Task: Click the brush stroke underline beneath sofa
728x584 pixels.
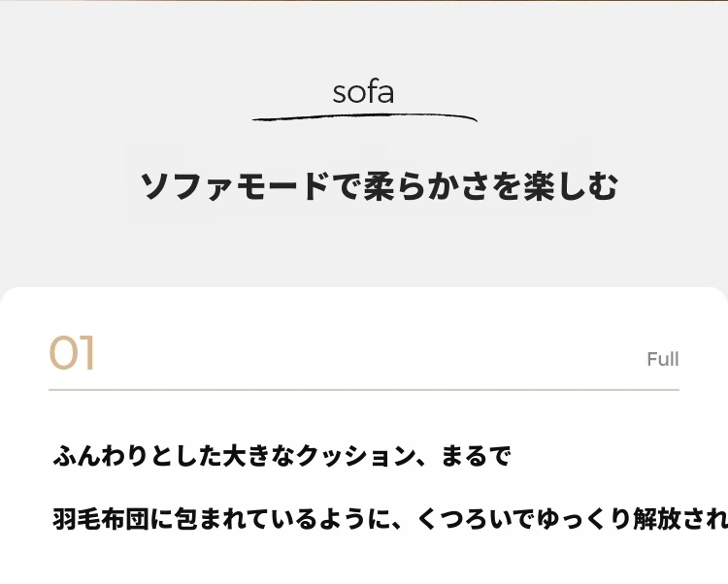Action: point(364,117)
